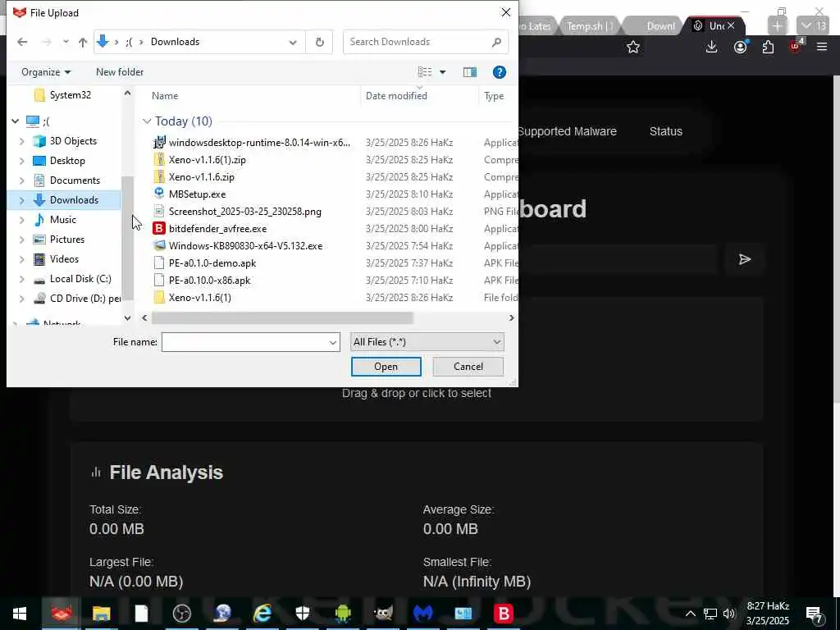The width and height of the screenshot is (840, 630).
Task: Open the volume control in system tray
Action: tap(729, 614)
